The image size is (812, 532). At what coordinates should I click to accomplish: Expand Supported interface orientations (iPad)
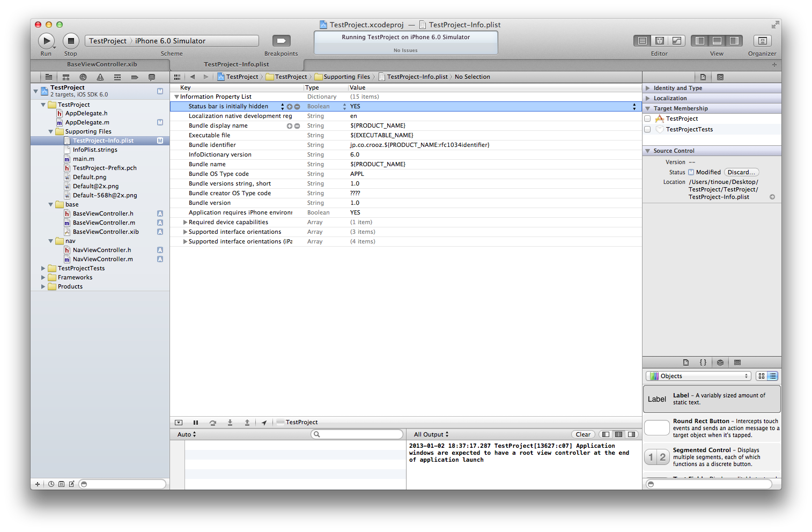[185, 242]
